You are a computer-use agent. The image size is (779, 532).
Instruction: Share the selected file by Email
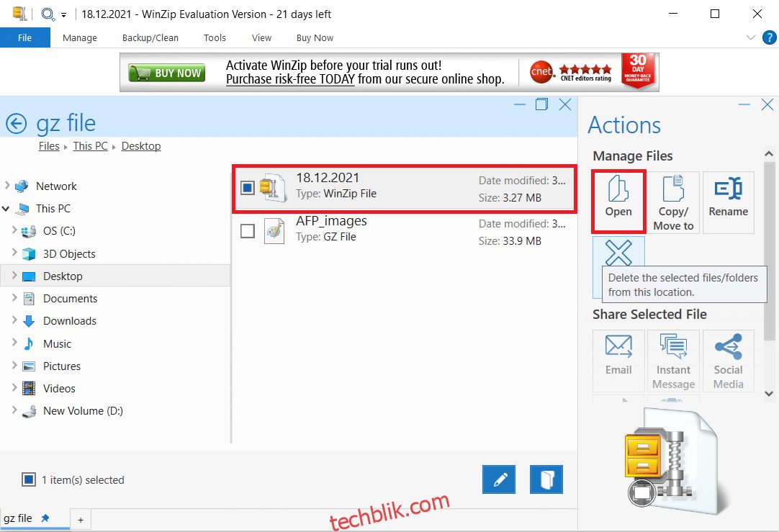[x=618, y=361]
